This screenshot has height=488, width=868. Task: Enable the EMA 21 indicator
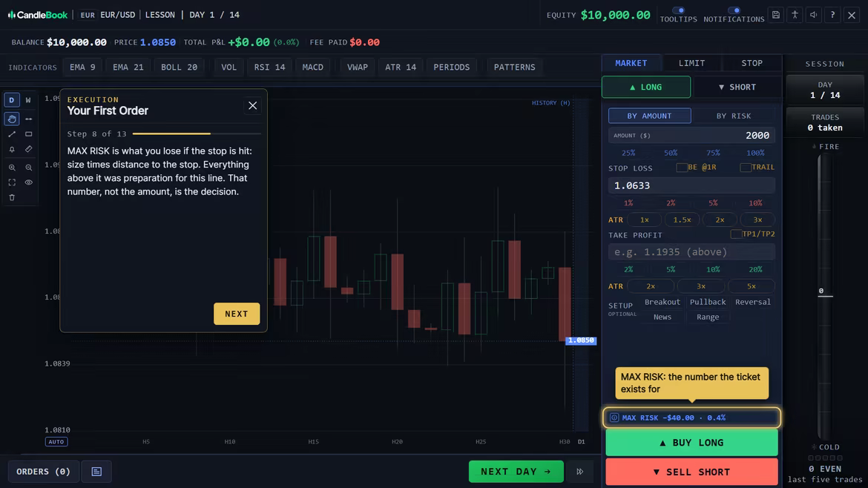(x=128, y=67)
